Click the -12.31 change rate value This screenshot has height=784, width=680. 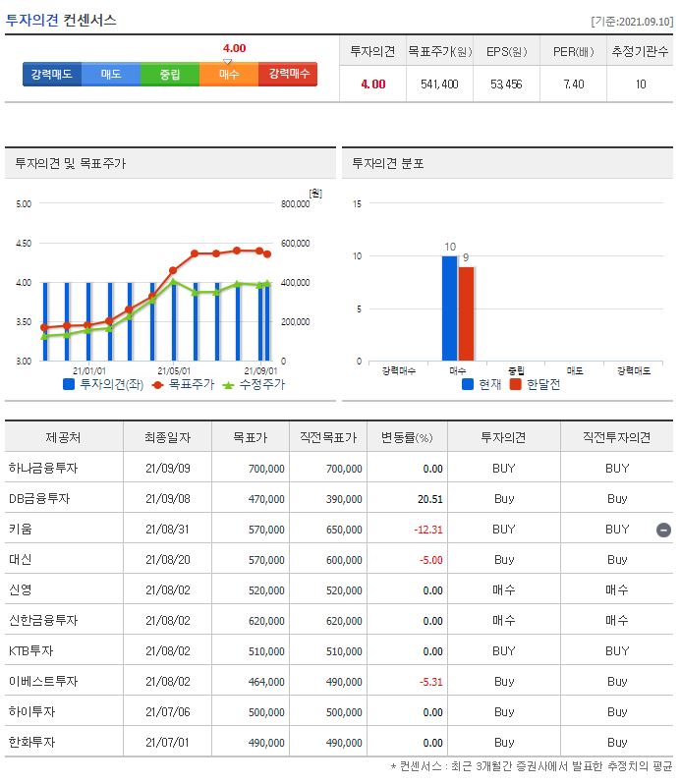[428, 530]
